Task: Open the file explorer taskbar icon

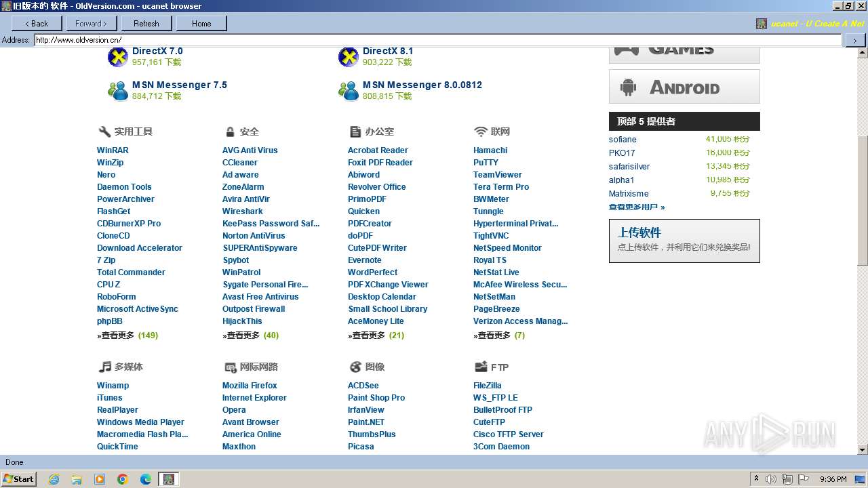Action: pos(77,479)
